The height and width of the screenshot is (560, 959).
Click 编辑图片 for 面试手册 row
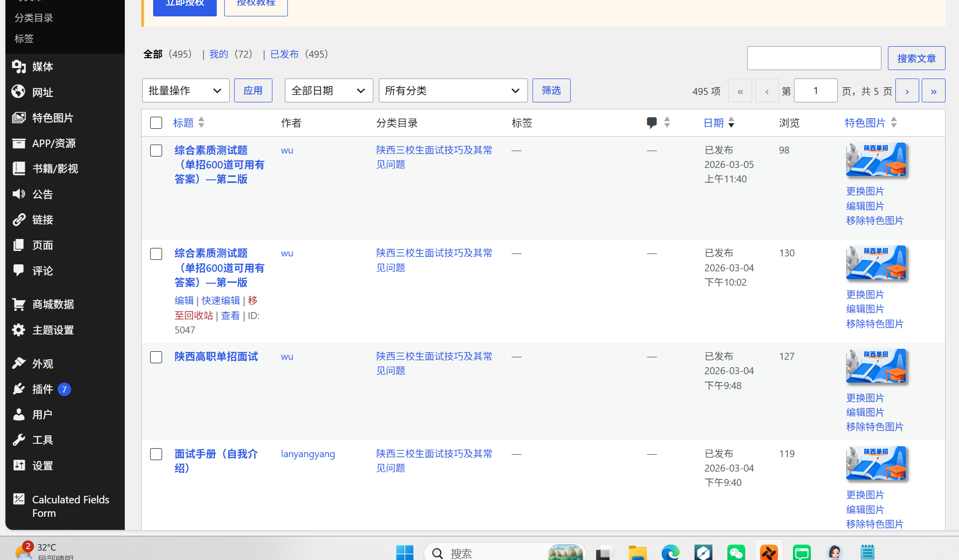[865, 510]
